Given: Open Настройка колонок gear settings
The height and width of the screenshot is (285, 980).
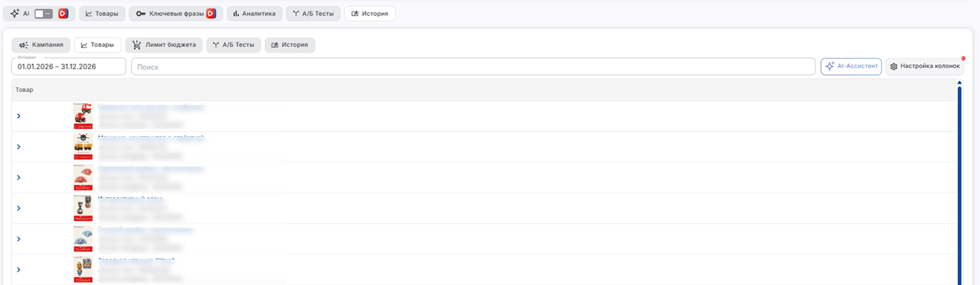Looking at the screenshot, I should click(924, 66).
